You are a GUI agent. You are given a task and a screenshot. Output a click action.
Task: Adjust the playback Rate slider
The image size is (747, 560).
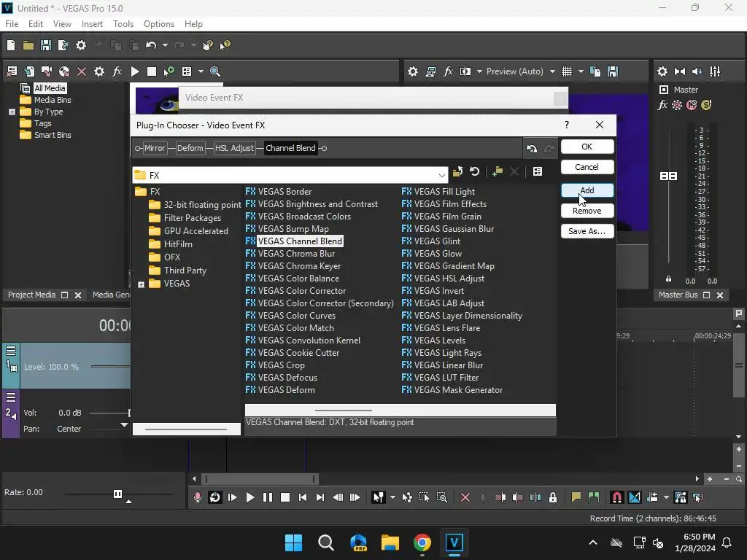(117, 494)
